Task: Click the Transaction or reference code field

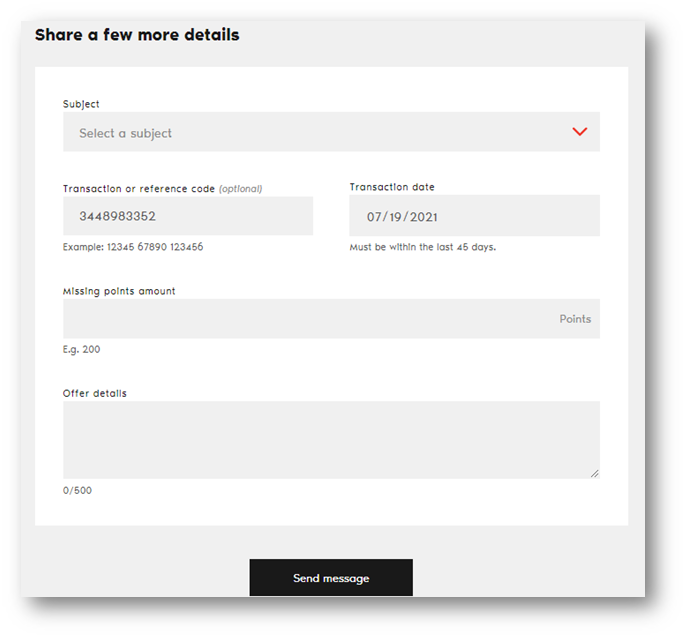Action: pos(188,216)
